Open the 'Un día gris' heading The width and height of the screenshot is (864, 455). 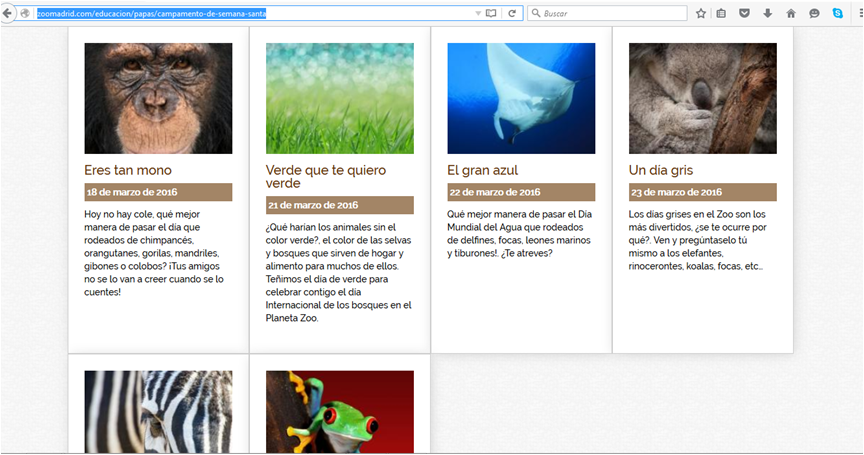661,170
